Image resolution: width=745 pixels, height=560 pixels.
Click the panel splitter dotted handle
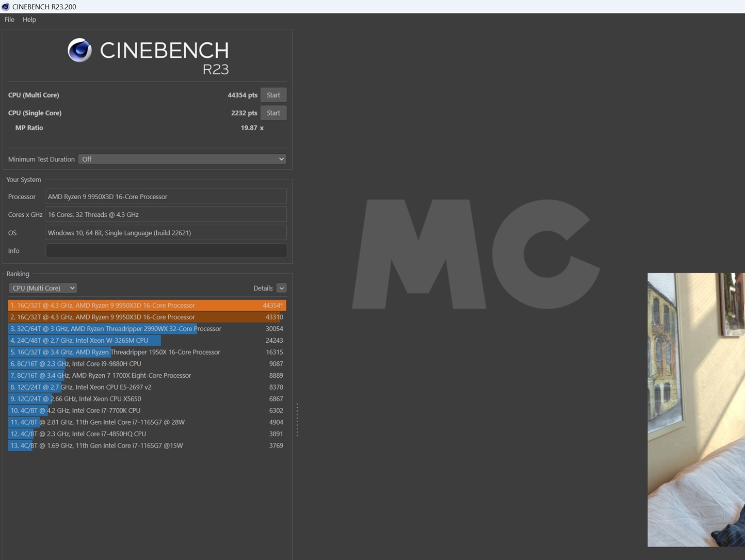[x=297, y=420]
